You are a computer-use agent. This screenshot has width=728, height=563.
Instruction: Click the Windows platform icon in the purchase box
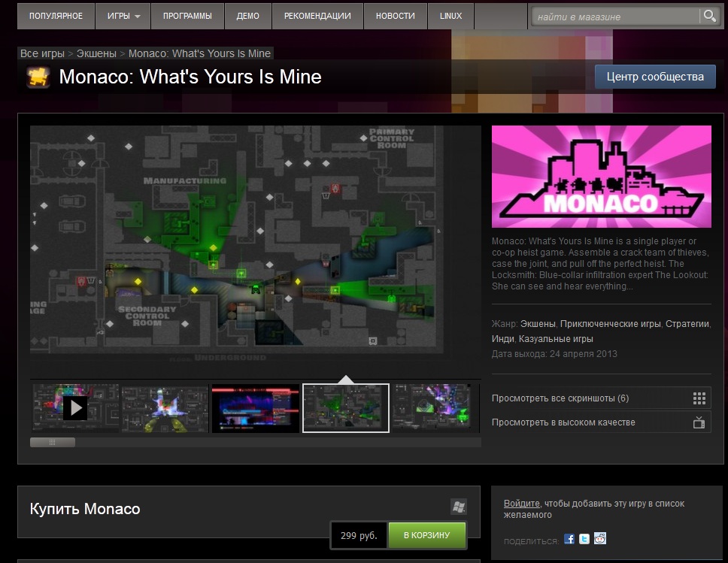tap(459, 507)
